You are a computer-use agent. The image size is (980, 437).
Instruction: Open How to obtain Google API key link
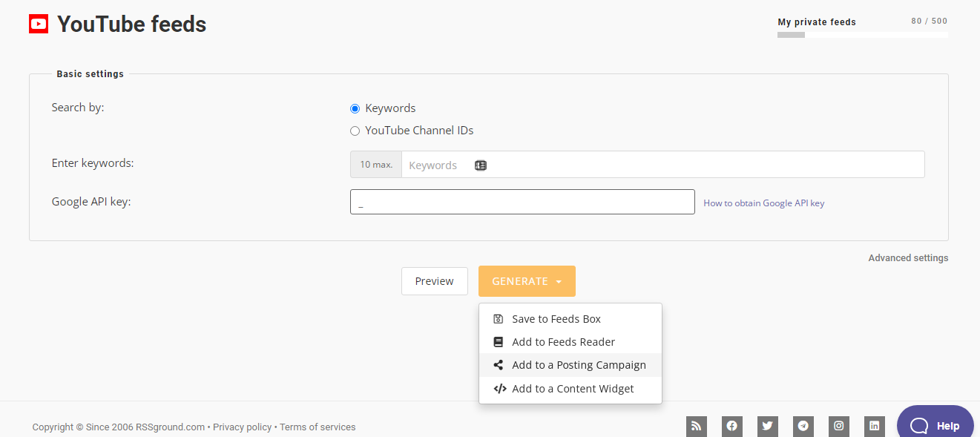(x=763, y=203)
